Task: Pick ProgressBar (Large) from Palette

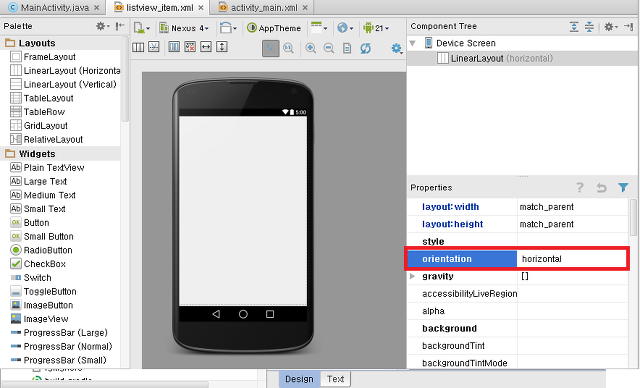Action: [x=59, y=333]
